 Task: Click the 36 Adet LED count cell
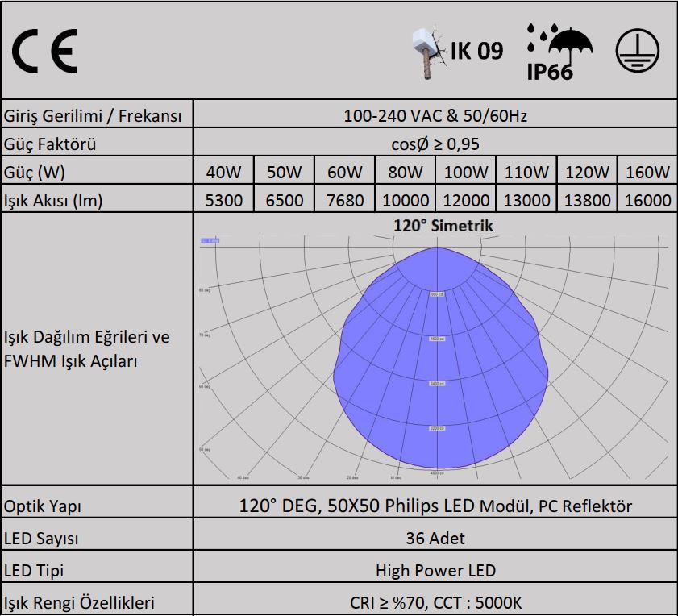point(435,538)
